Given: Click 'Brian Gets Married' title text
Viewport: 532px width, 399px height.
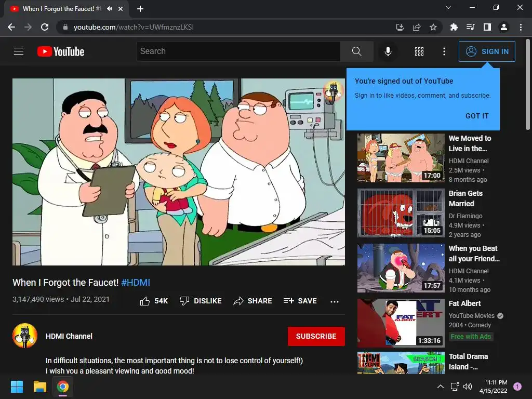Looking at the screenshot, I should click(x=465, y=198).
